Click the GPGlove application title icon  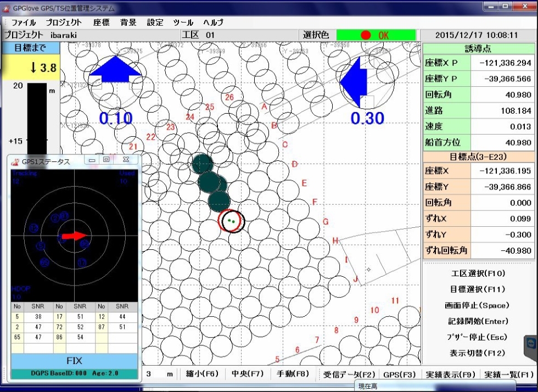pos(6,8)
